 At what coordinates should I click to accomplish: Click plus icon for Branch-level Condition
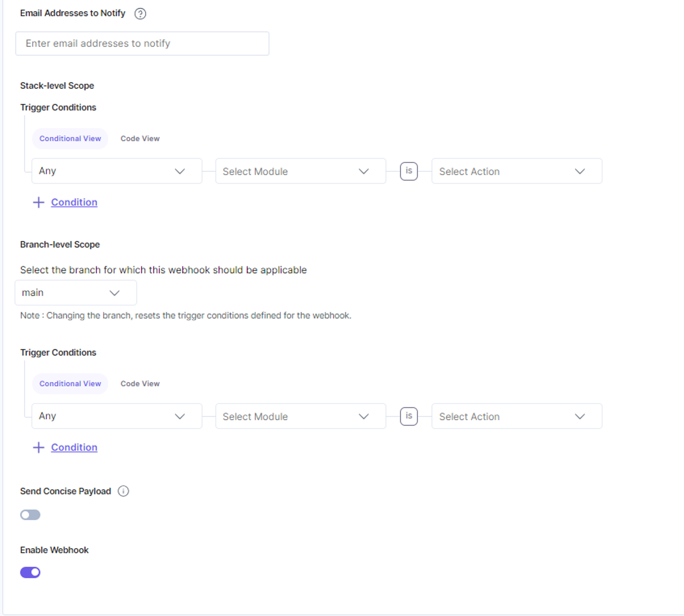pyautogui.click(x=39, y=448)
